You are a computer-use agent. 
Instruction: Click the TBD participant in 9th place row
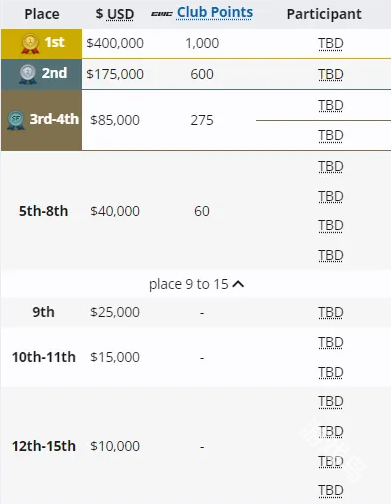[x=331, y=313]
